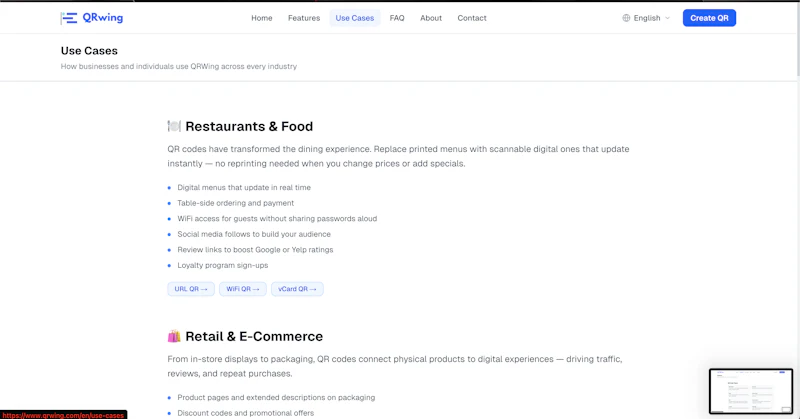
Task: Click the Retail & E-Commerce heading
Action: [x=254, y=336]
